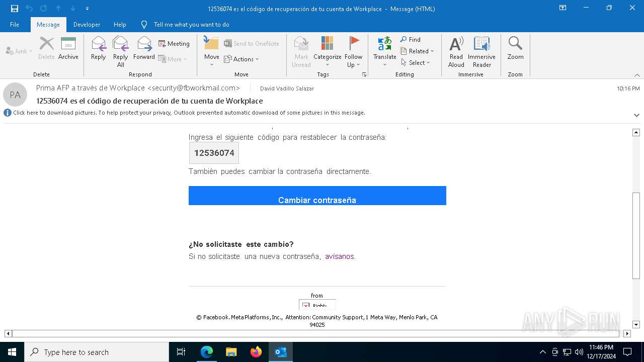Click the Tell me what you want to do box

[191, 25]
